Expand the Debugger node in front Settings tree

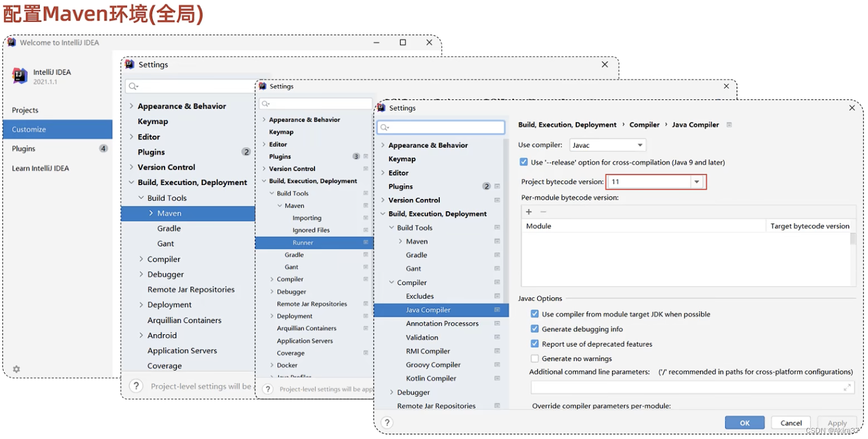(392, 392)
